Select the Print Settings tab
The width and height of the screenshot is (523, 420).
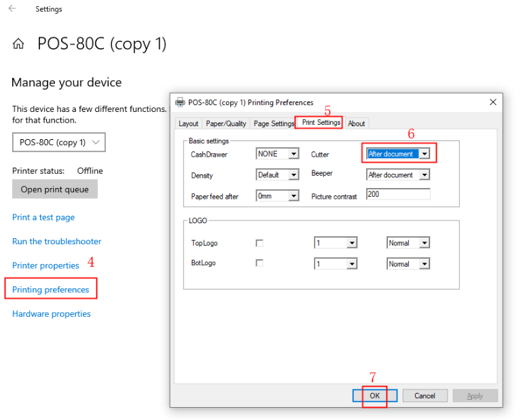(321, 122)
